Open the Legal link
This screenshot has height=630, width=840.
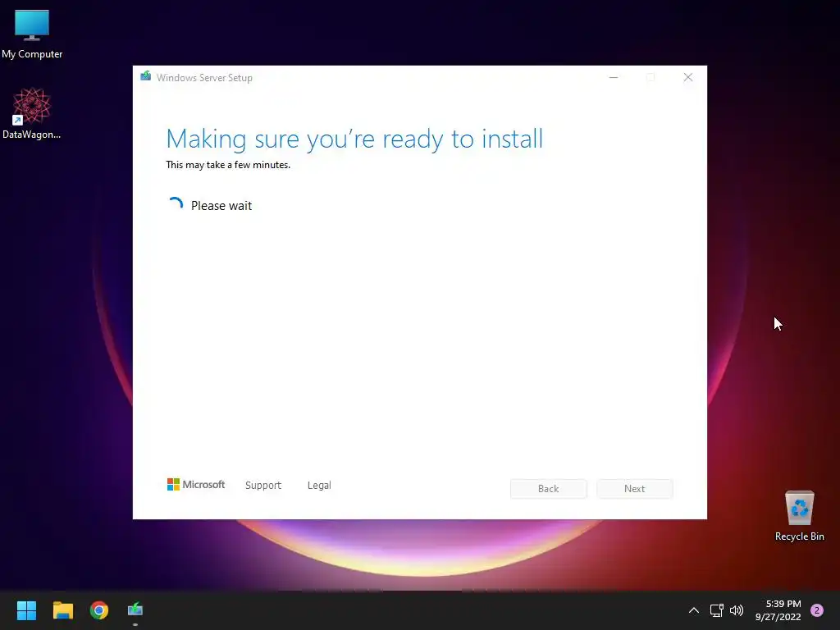(x=319, y=486)
